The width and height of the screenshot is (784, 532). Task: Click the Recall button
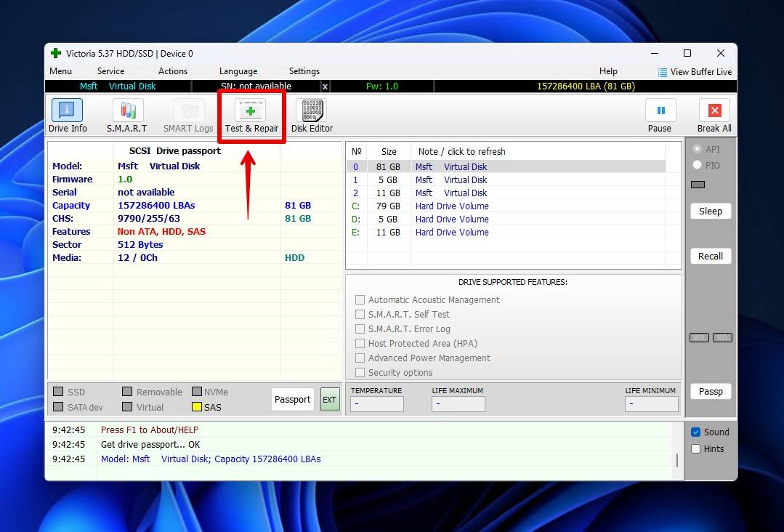(x=710, y=257)
